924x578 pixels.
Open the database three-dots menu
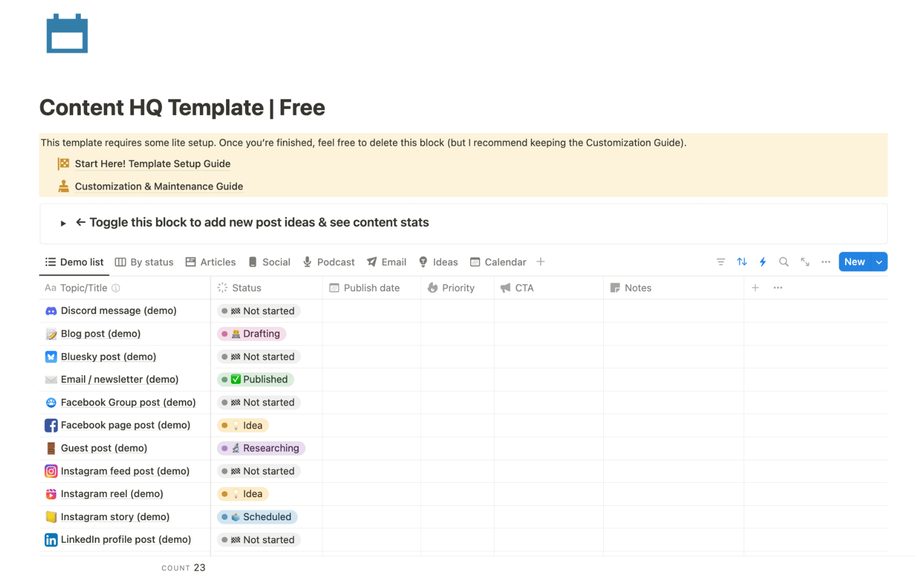pos(826,262)
